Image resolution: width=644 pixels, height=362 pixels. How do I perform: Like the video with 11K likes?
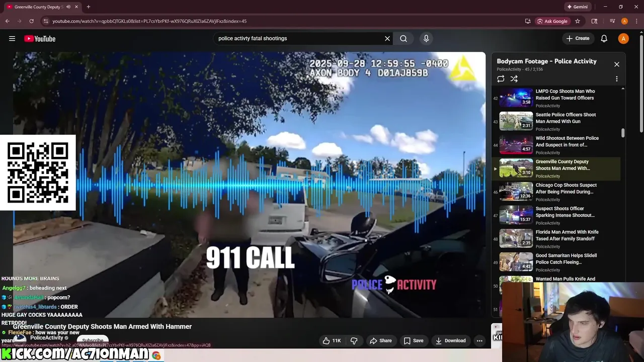tap(333, 341)
